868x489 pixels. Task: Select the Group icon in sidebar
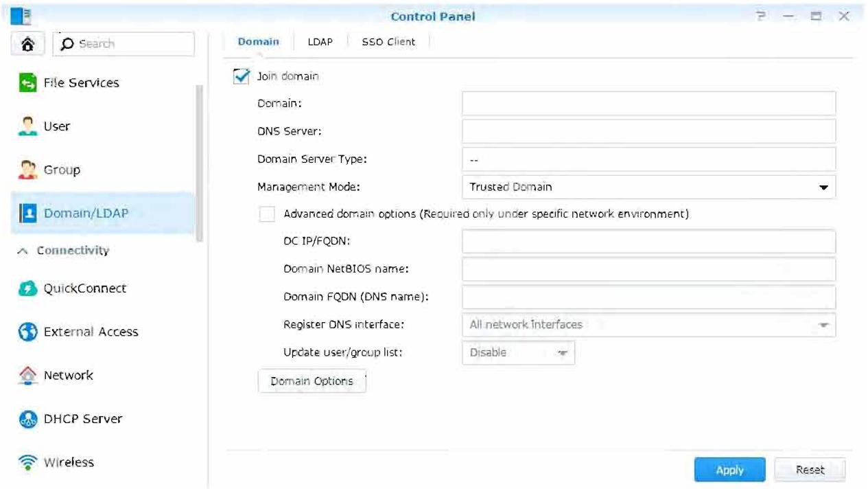point(27,170)
